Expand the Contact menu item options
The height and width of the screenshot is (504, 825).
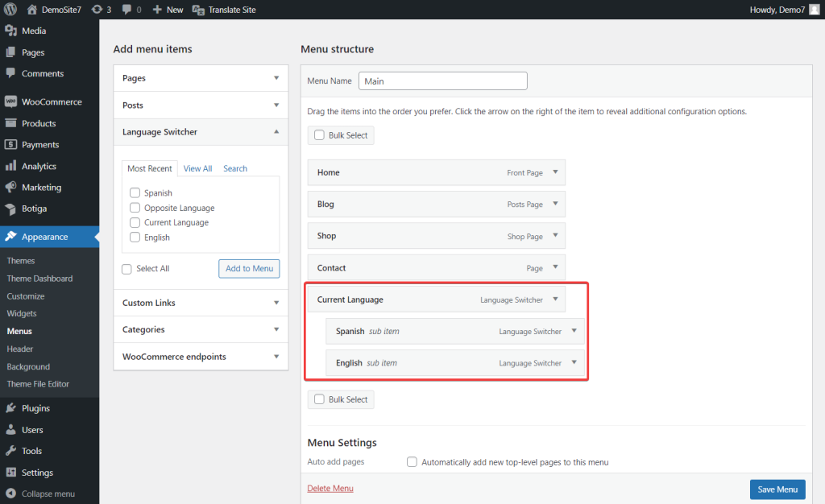[x=555, y=267]
